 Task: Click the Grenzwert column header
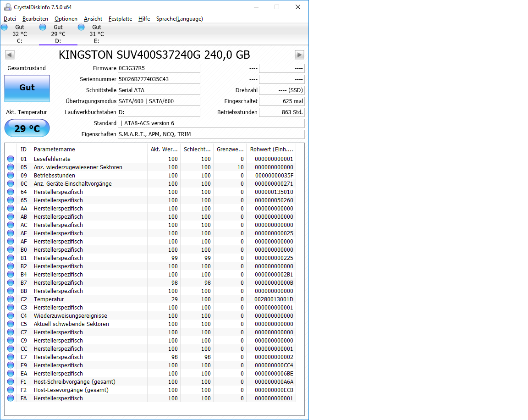(x=230, y=149)
